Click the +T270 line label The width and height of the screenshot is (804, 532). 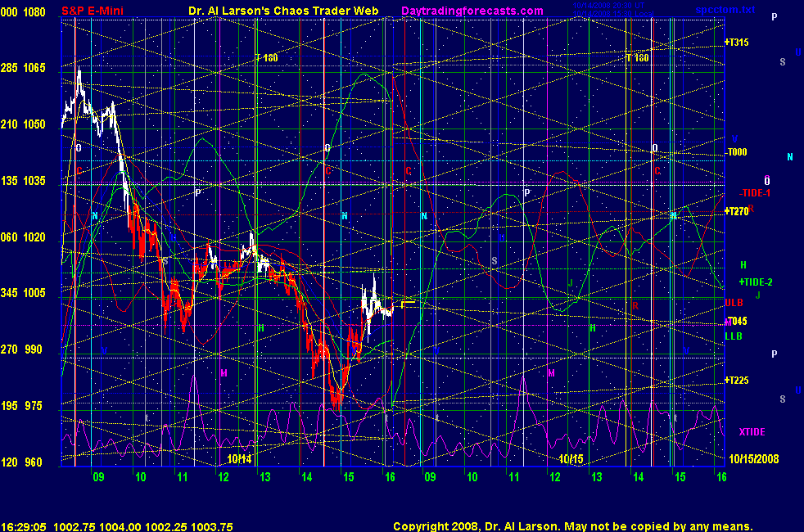(x=737, y=212)
